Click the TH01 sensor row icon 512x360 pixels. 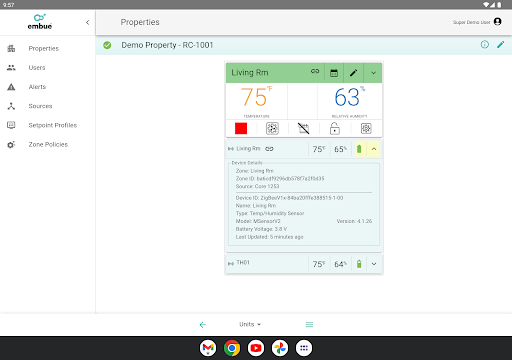tap(231, 263)
